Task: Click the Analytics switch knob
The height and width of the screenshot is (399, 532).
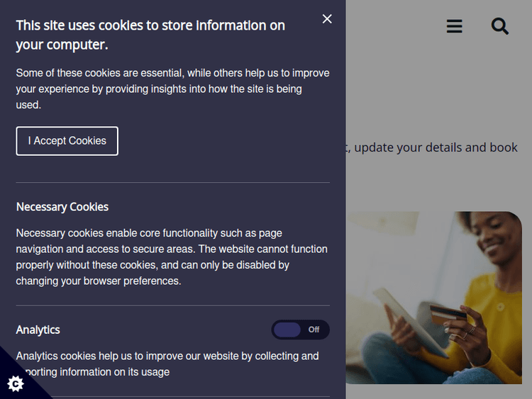Action: (287, 330)
